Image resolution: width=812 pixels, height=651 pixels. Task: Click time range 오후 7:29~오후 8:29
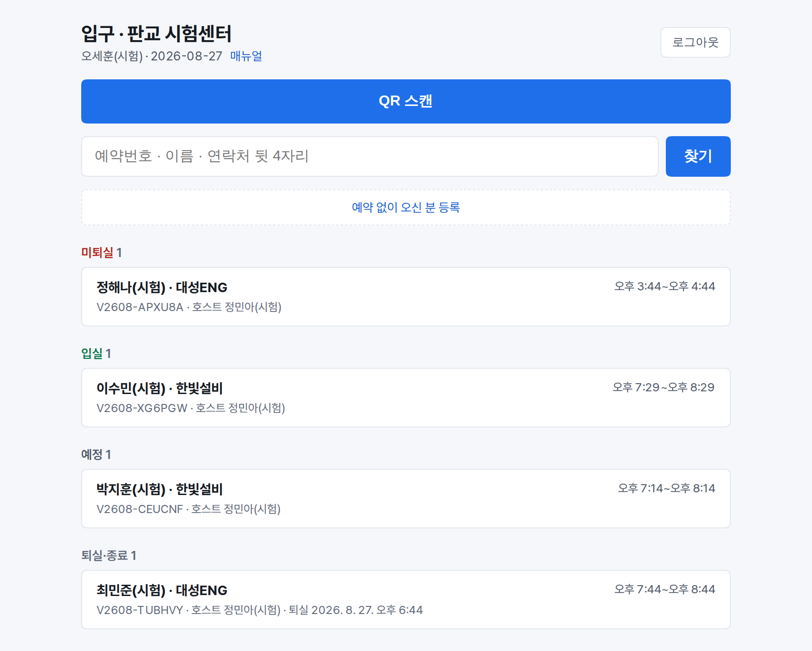pyautogui.click(x=664, y=387)
